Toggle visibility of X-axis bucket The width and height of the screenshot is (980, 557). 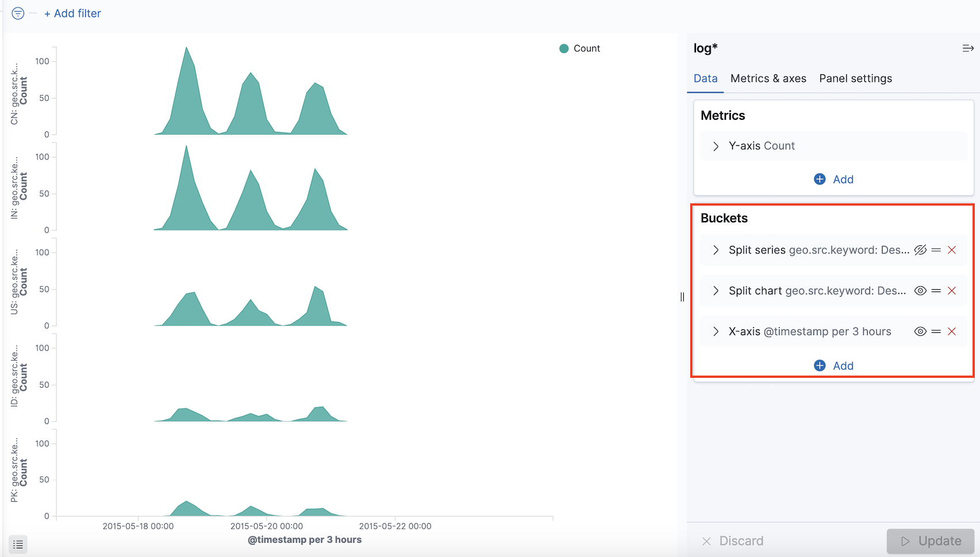[x=920, y=332]
